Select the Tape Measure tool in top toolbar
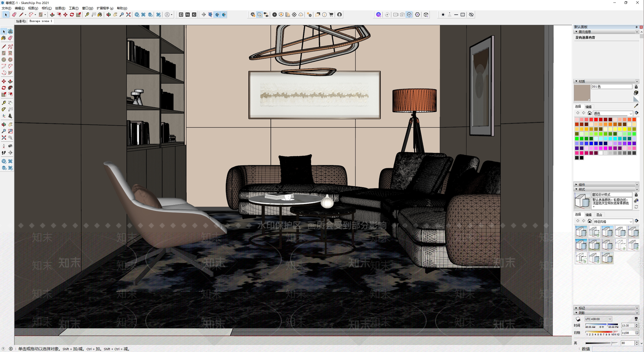Viewport: 644px width, 352px height. point(87,14)
